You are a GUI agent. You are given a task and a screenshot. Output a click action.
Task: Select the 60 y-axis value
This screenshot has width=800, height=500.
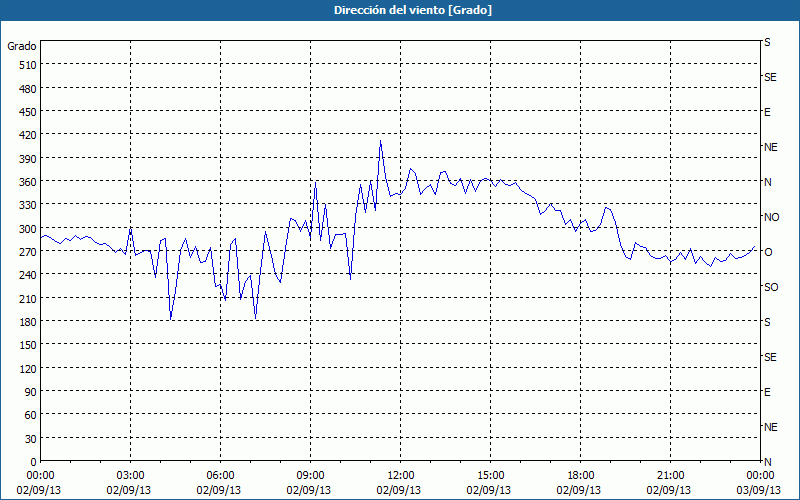[x=31, y=415]
